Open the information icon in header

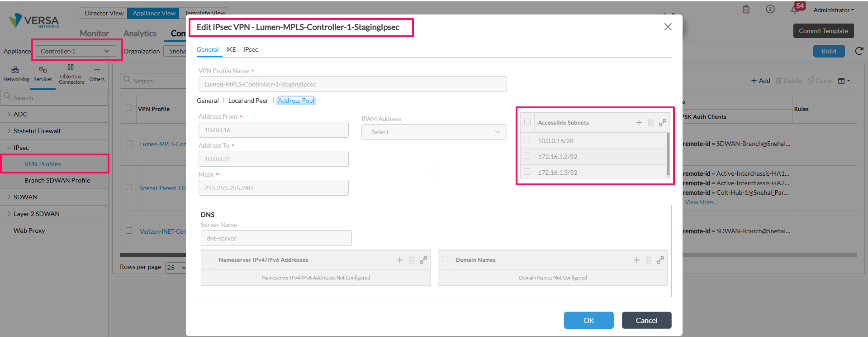point(770,9)
